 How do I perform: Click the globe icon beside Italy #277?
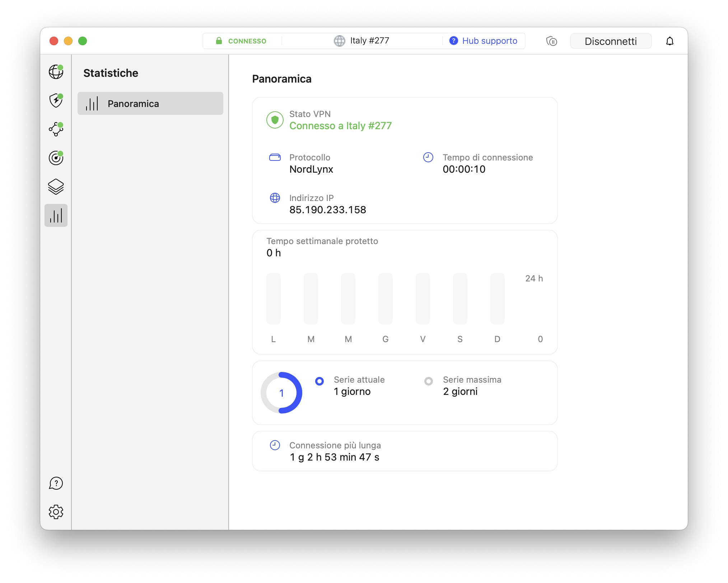[x=339, y=41]
